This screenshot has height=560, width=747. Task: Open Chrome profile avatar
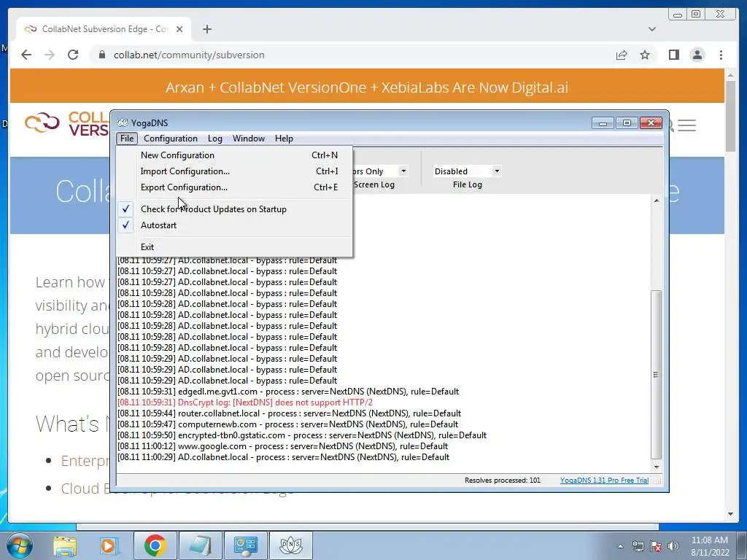coord(697,55)
